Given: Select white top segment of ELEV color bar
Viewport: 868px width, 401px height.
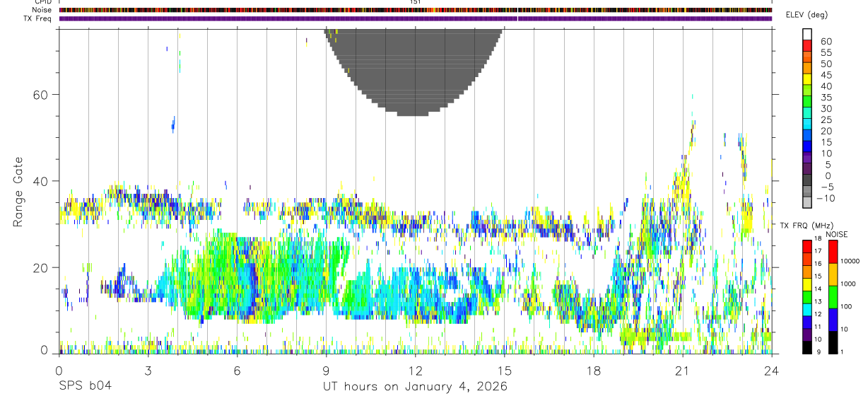Looking at the screenshot, I should tap(807, 34).
